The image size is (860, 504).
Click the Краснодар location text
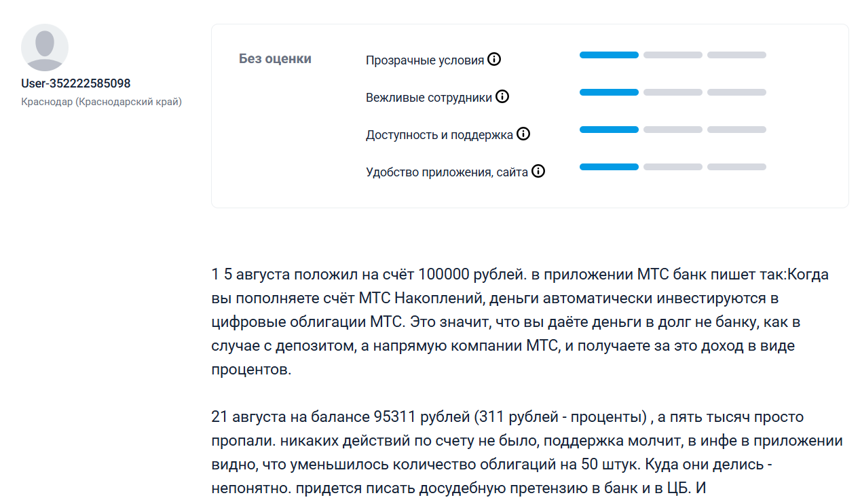(x=101, y=102)
